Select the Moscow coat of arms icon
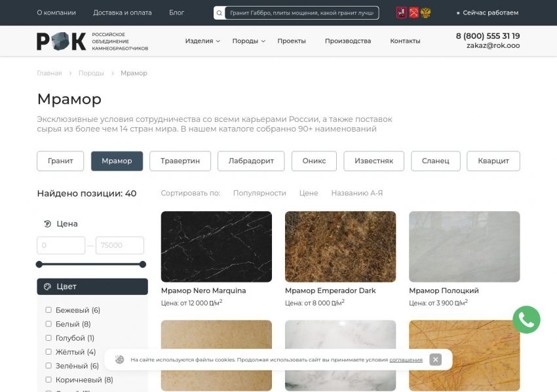 [x=402, y=13]
